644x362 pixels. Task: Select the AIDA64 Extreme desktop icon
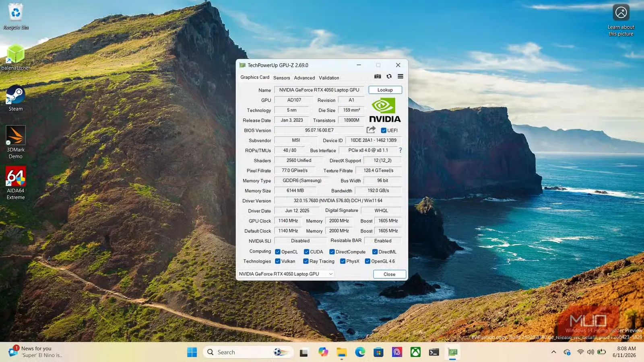(x=16, y=183)
